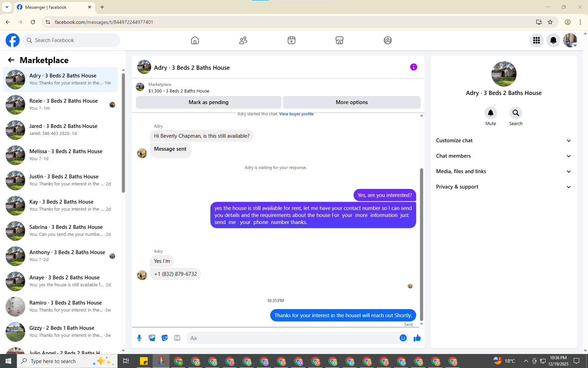Open Justin's chat in list
This screenshot has width=588, height=368.
60,180
